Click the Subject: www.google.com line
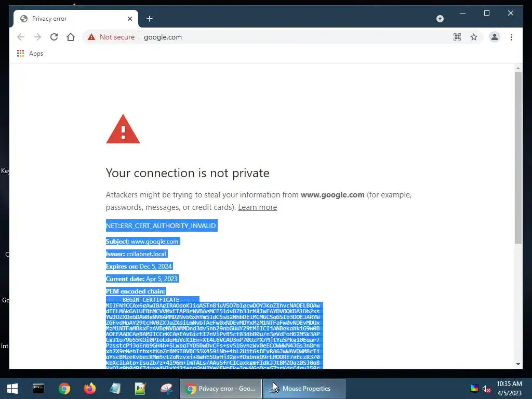This screenshot has height=399, width=532. (x=142, y=241)
